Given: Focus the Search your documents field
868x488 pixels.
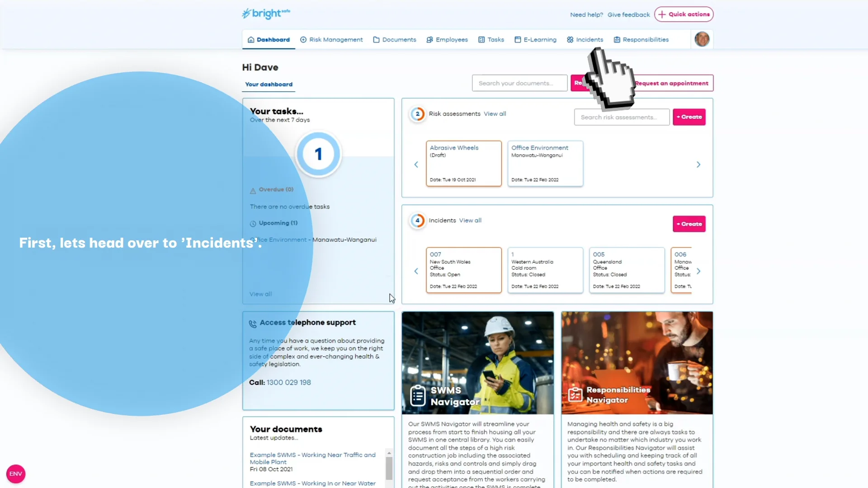Looking at the screenshot, I should (519, 83).
